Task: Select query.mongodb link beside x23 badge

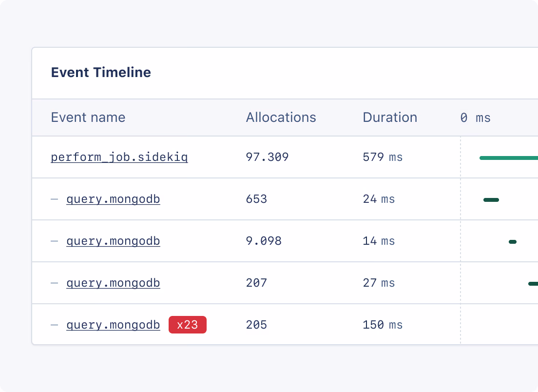Action: pos(113,325)
